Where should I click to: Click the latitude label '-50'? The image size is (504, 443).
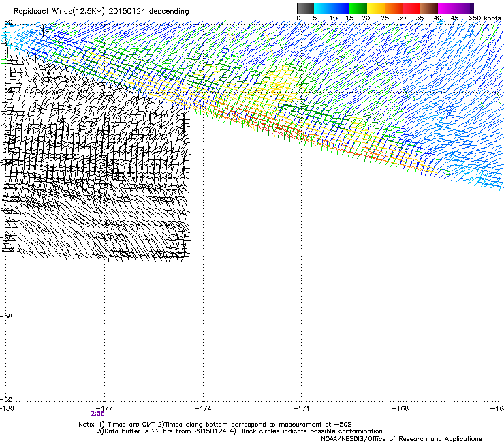click(6, 22)
